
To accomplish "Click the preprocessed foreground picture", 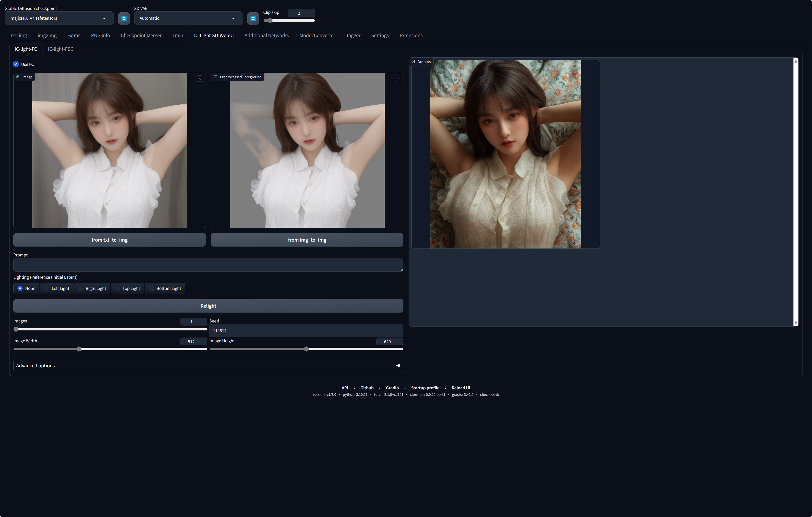I will coord(307,151).
